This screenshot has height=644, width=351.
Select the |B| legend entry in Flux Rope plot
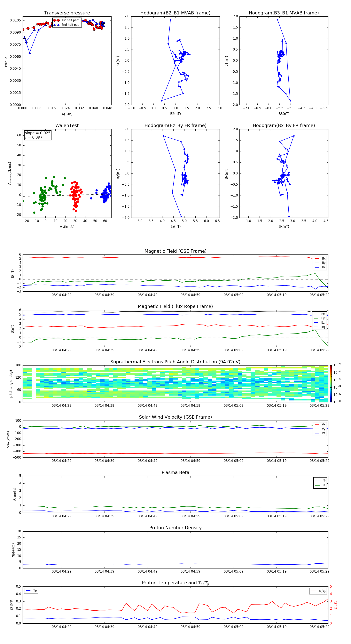pos(320,327)
